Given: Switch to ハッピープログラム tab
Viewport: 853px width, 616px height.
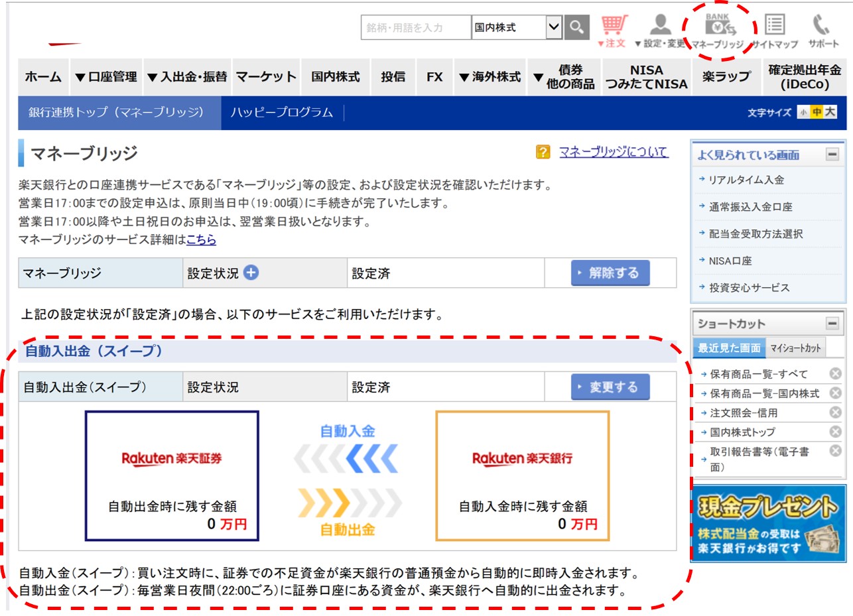Looking at the screenshot, I should pos(282,113).
